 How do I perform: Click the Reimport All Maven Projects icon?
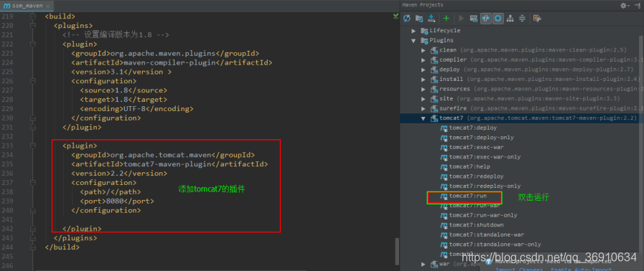[x=407, y=18]
